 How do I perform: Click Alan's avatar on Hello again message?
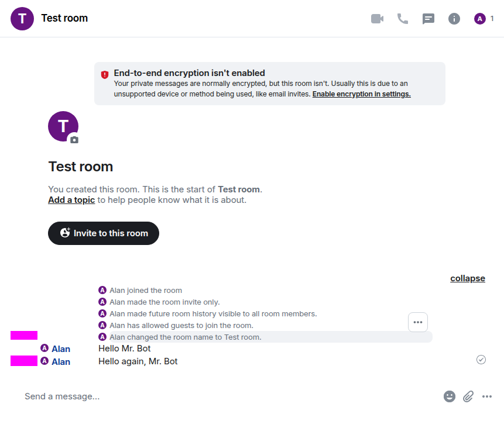point(44,361)
